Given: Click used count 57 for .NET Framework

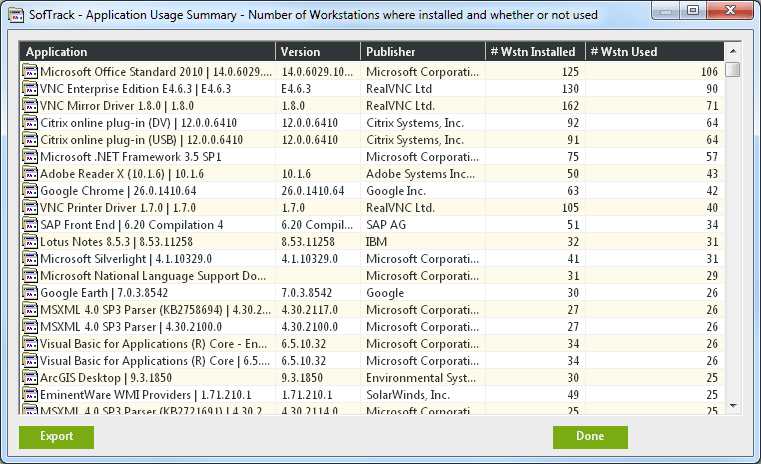Looking at the screenshot, I should click(712, 157).
